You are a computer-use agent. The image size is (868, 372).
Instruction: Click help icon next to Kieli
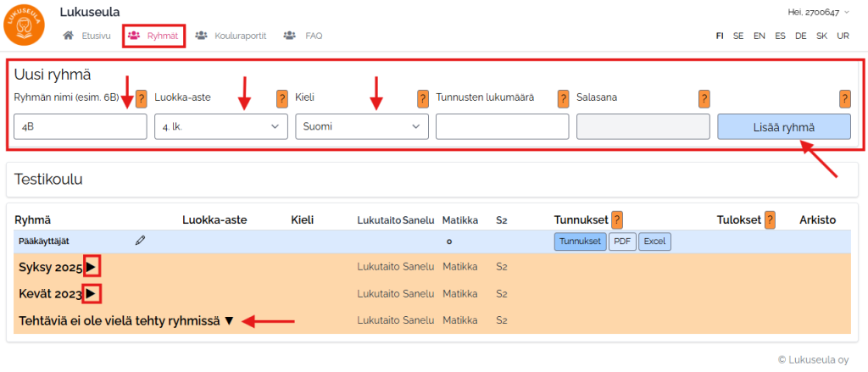pos(422,98)
